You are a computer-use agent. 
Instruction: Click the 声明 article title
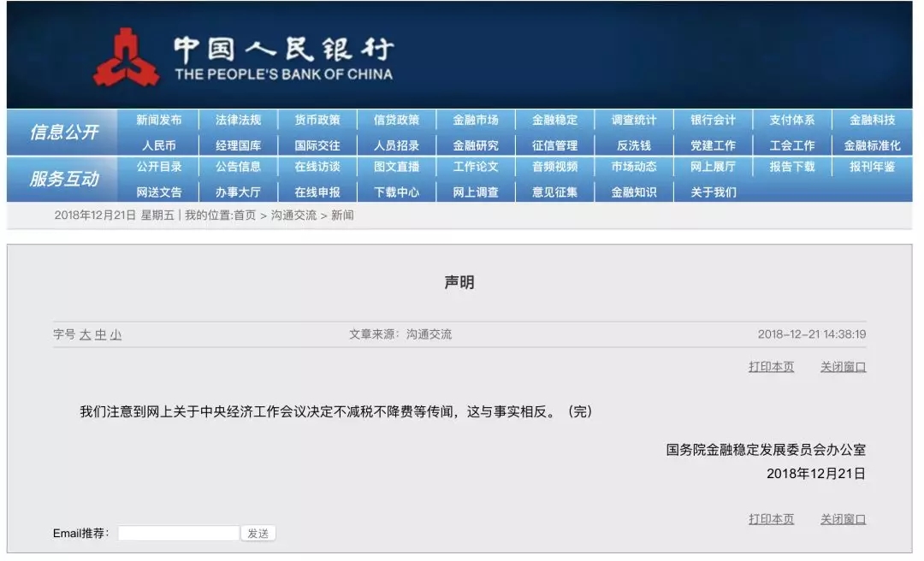pyautogui.click(x=459, y=282)
